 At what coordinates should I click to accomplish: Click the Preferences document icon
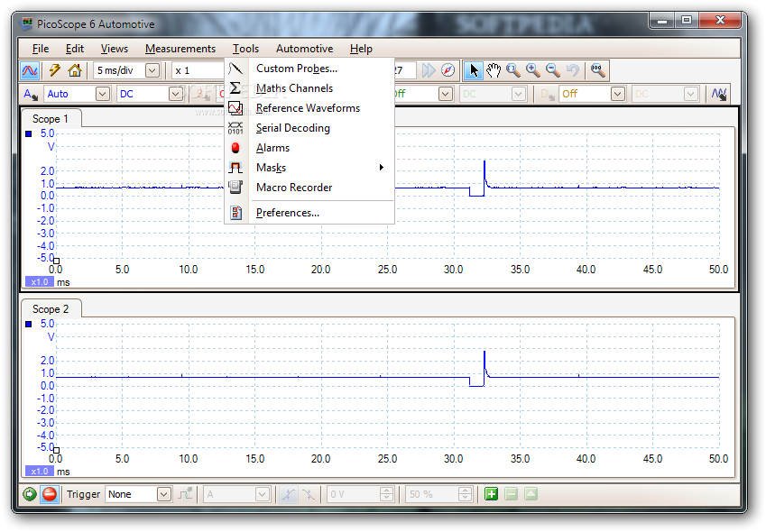click(x=236, y=213)
